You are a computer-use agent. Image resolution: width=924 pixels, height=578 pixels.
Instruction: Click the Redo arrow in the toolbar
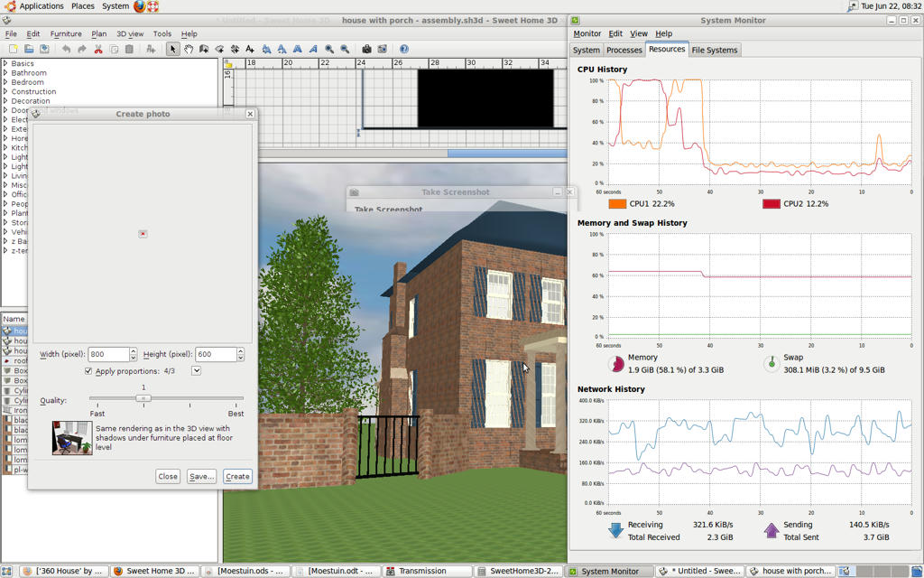point(82,49)
